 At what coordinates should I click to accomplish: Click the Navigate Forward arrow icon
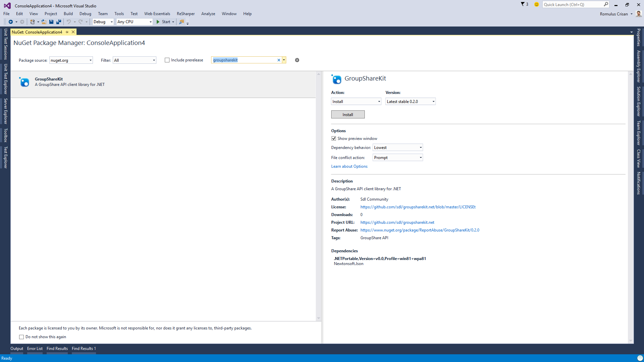pos(22,22)
